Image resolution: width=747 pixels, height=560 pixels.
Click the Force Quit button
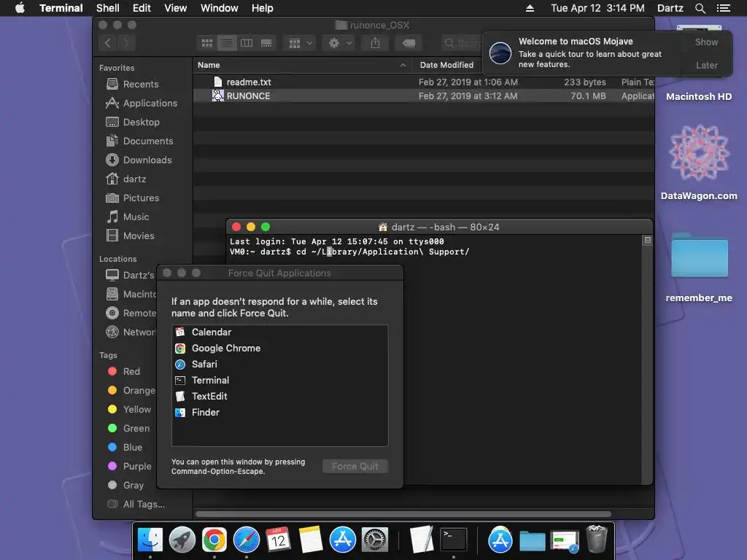point(355,467)
